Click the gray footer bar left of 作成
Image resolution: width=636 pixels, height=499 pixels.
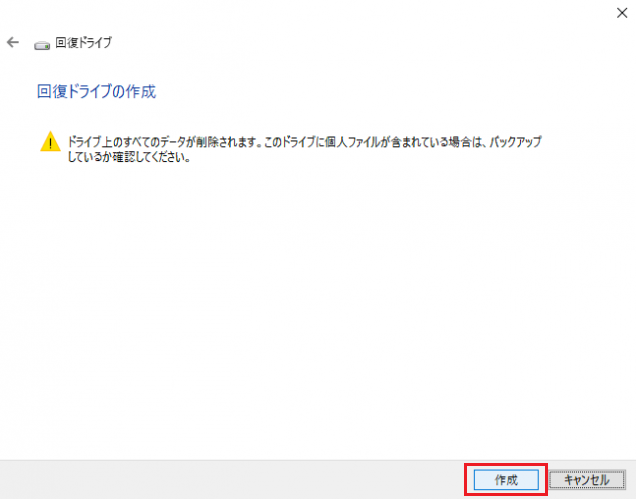[231, 480]
